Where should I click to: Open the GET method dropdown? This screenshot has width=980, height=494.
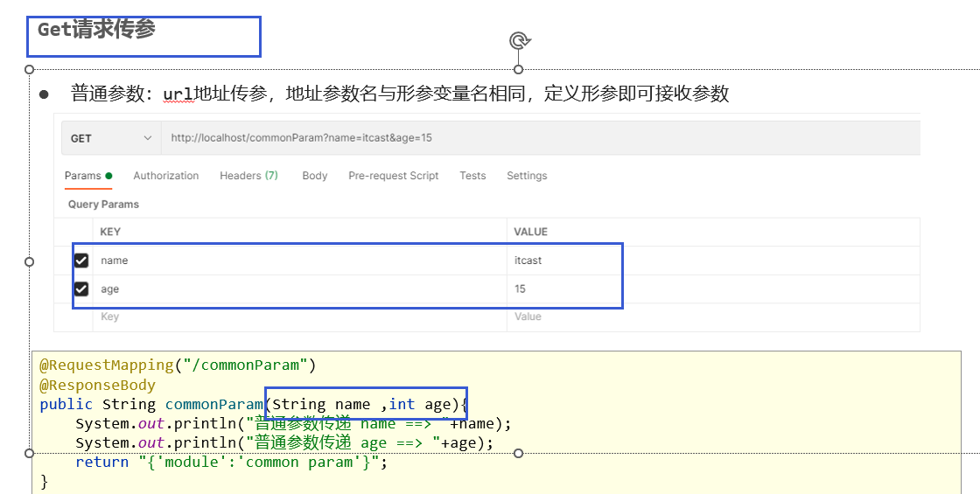111,138
